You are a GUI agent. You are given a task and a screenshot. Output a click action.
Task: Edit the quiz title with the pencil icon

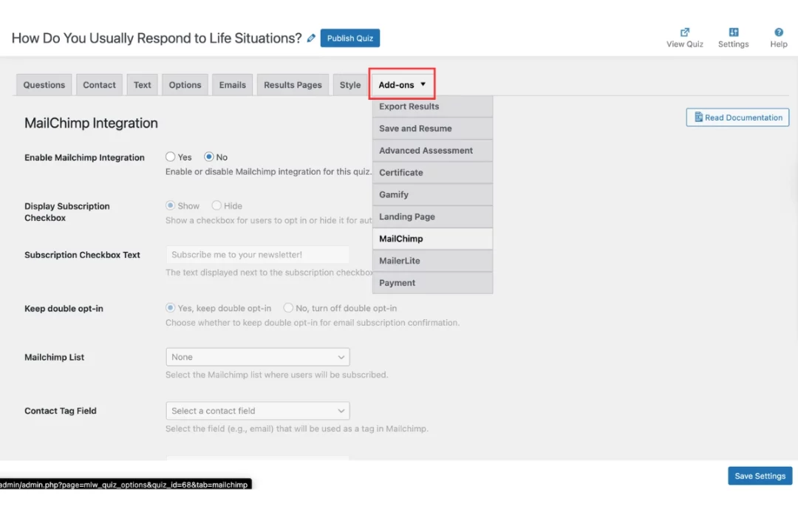pyautogui.click(x=310, y=38)
